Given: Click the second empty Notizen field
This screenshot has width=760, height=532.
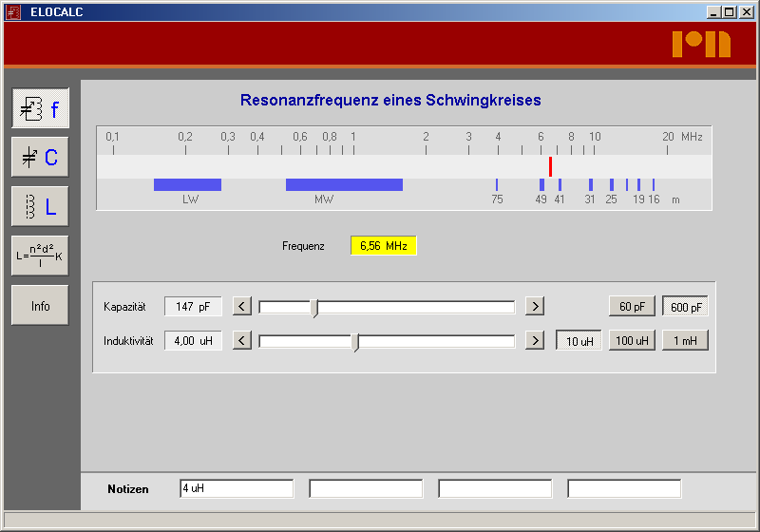Looking at the screenshot, I should click(366, 488).
